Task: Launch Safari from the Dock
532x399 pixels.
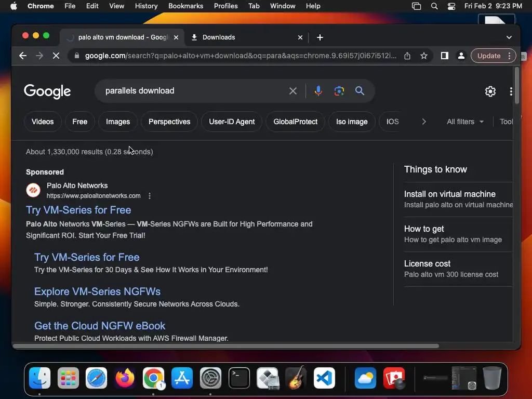Action: (96, 378)
